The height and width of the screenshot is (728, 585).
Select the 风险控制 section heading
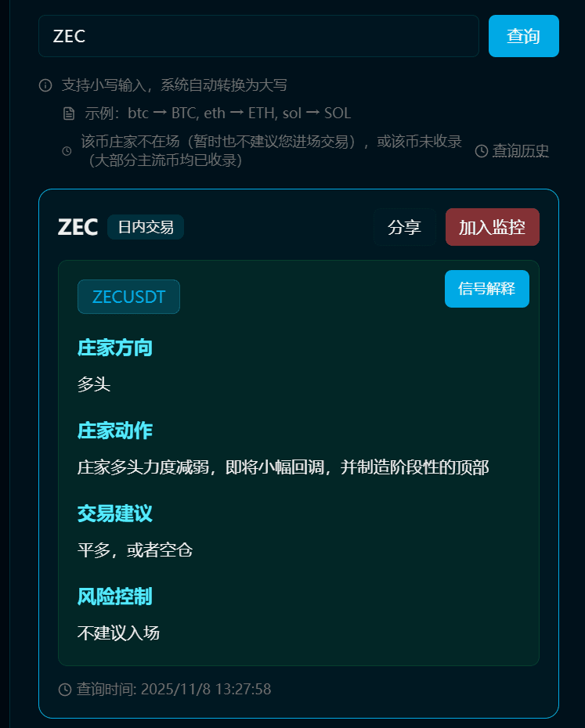pyautogui.click(x=115, y=596)
